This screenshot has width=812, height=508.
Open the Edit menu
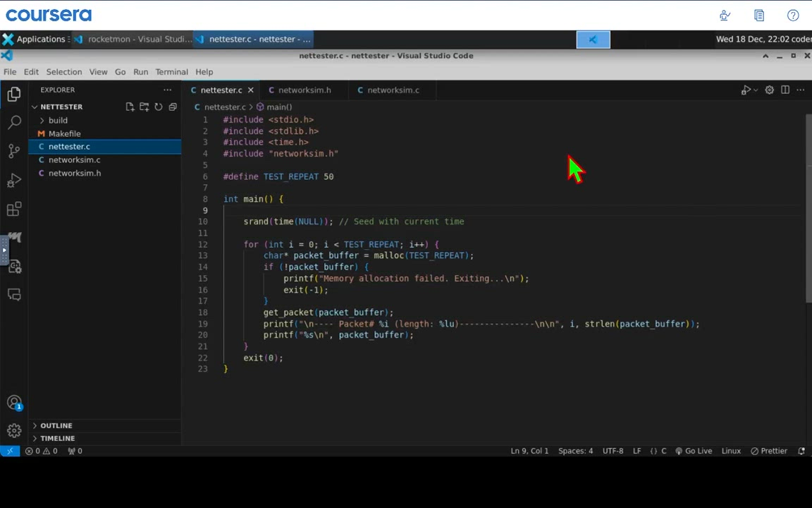[31, 72]
